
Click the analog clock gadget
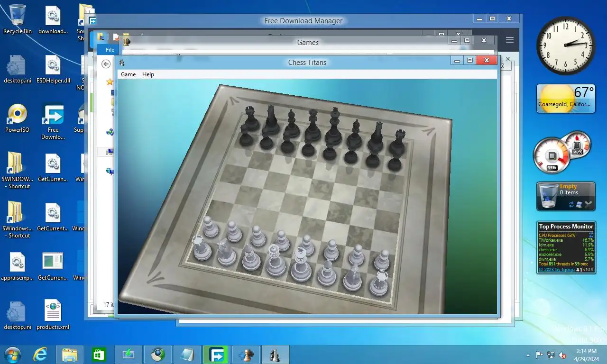tap(566, 45)
